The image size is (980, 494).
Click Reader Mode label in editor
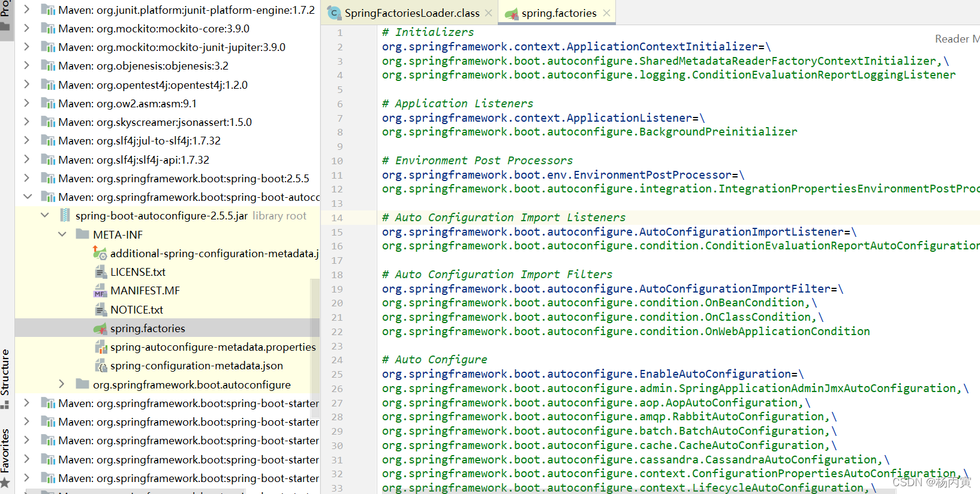click(957, 39)
